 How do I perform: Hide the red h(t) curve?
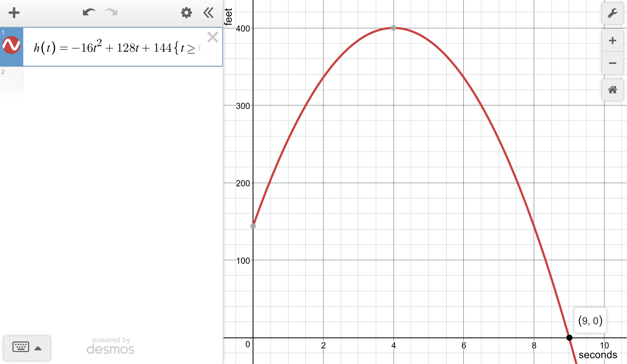tap(11, 45)
